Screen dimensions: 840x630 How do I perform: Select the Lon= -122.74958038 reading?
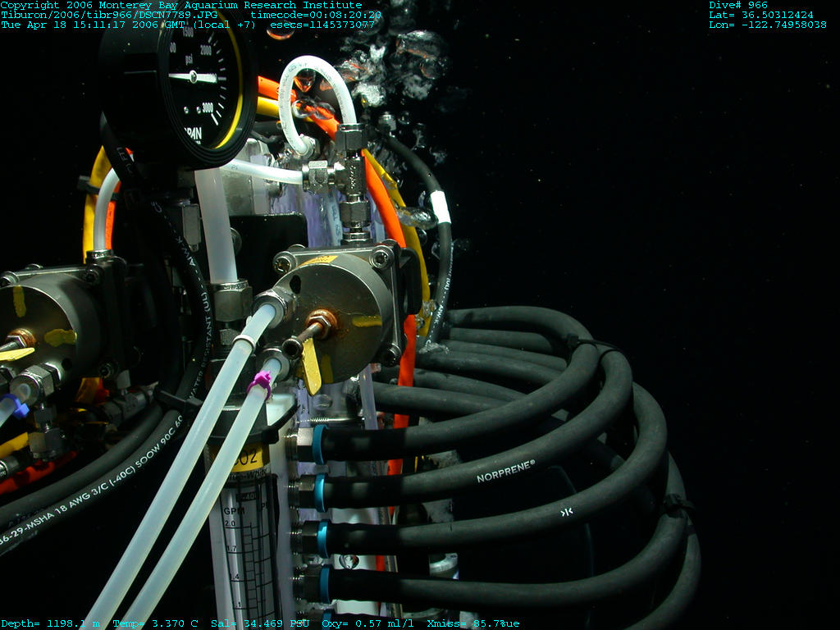coord(768,25)
